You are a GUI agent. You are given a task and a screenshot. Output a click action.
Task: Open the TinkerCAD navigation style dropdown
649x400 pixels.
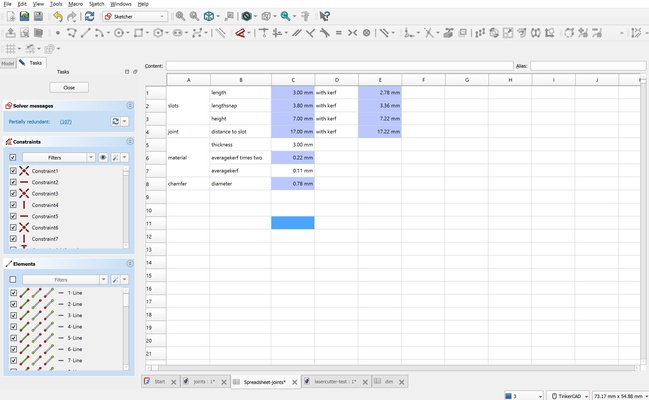570,396
